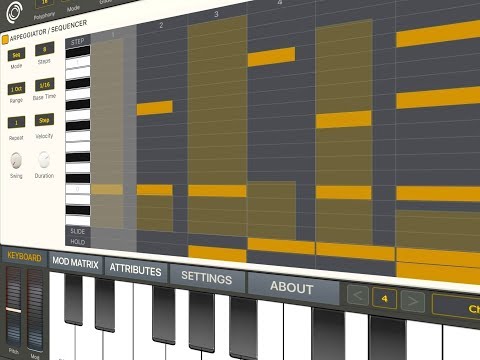480x360 pixels.
Task: Click the preset number field showing 4
Action: pyautogui.click(x=384, y=298)
